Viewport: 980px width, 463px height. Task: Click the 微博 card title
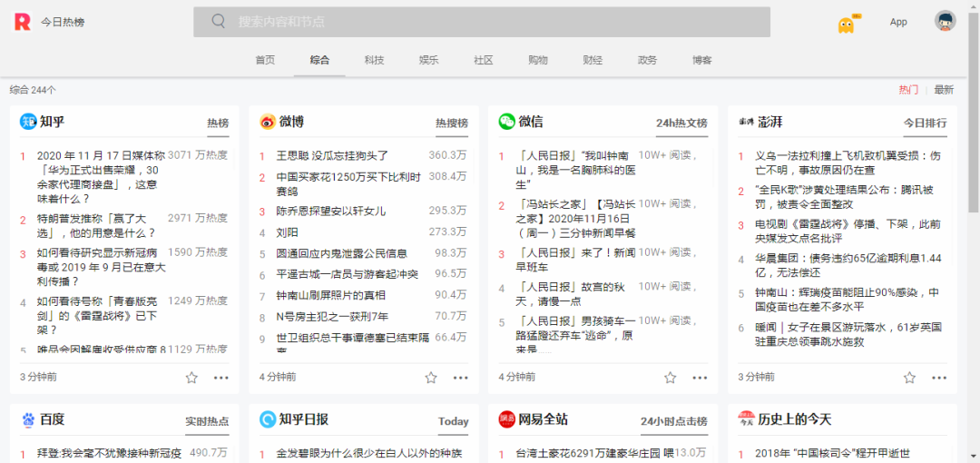click(292, 121)
